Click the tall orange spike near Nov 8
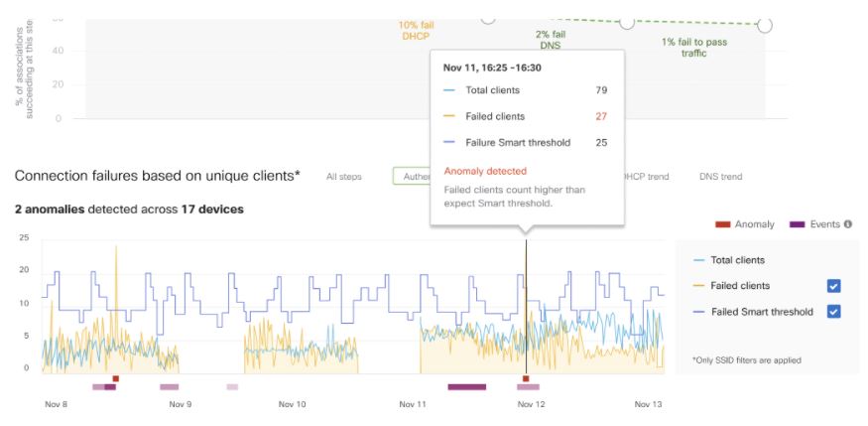 click(117, 253)
